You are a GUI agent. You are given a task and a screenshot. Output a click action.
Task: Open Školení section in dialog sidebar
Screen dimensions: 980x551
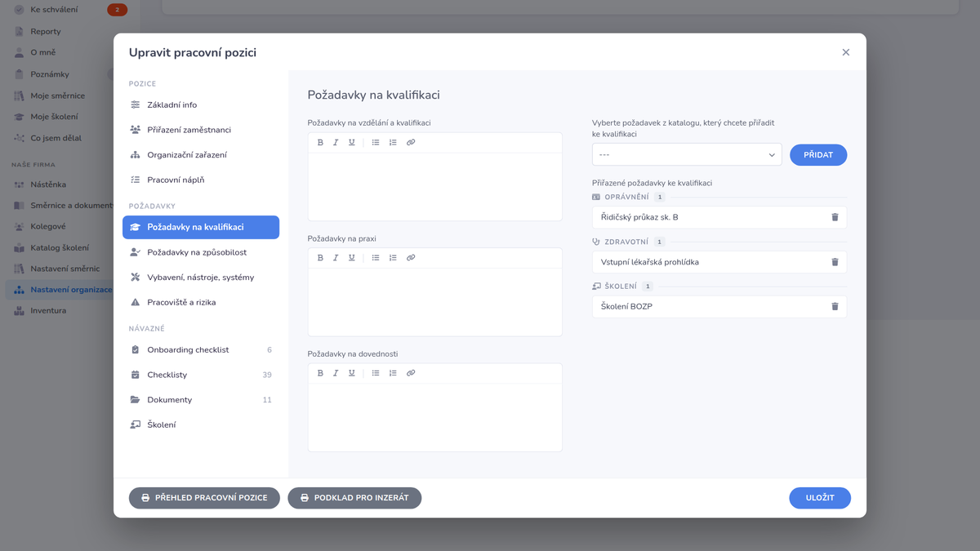tap(201, 424)
